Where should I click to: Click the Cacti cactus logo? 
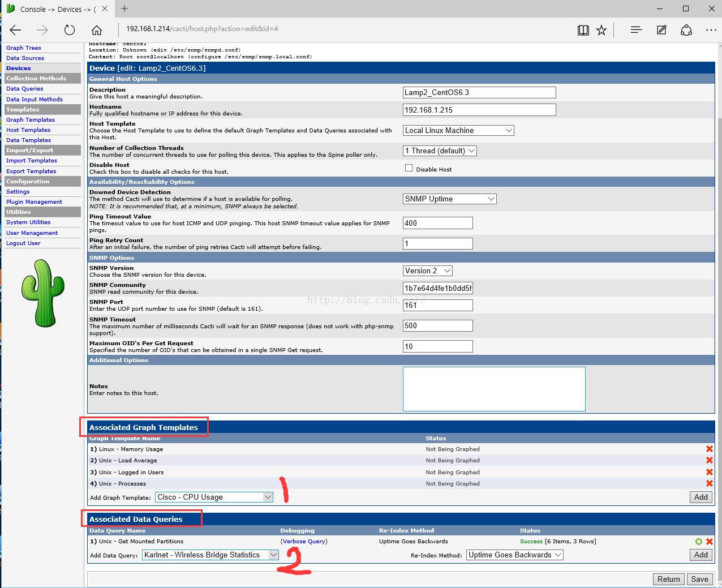click(x=43, y=293)
